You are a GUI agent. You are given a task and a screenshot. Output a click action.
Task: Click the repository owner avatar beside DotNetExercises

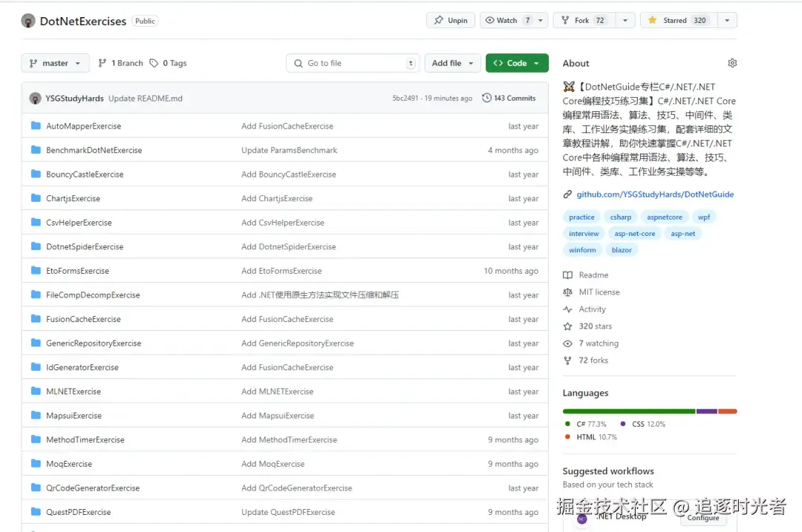(28, 21)
